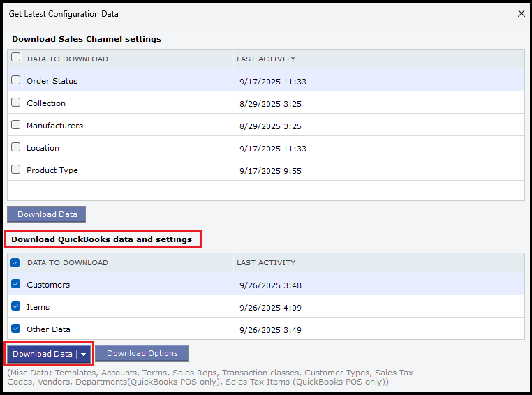
Task: Uncheck the Customers checkbox
Action: [x=16, y=284]
